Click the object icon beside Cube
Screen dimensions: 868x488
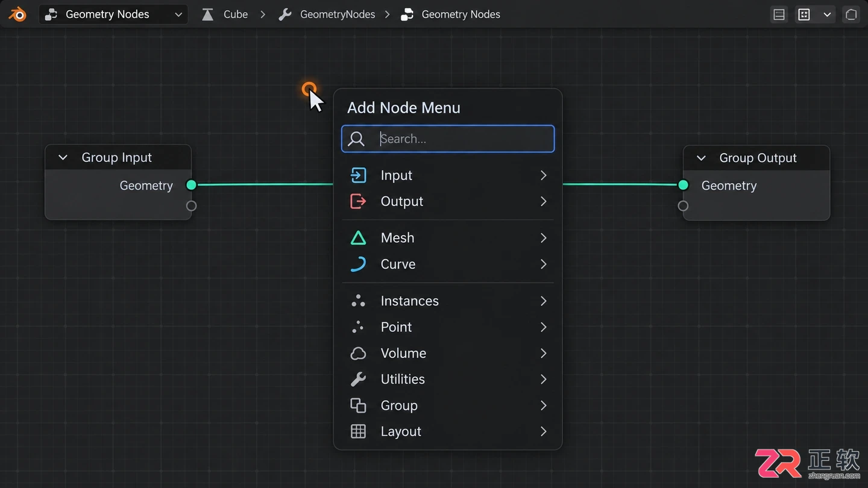pyautogui.click(x=207, y=14)
